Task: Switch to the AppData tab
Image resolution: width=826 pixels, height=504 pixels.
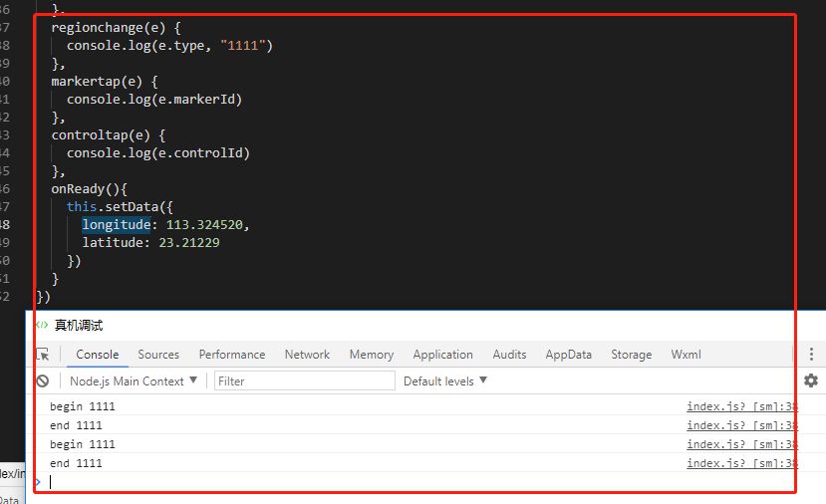Action: click(x=568, y=355)
